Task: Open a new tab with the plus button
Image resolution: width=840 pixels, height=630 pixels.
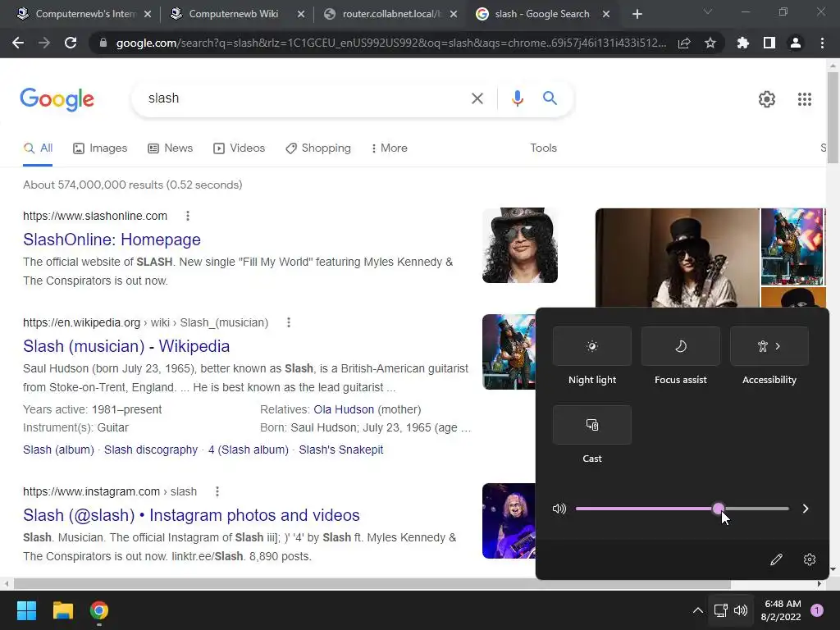Action: pyautogui.click(x=637, y=14)
